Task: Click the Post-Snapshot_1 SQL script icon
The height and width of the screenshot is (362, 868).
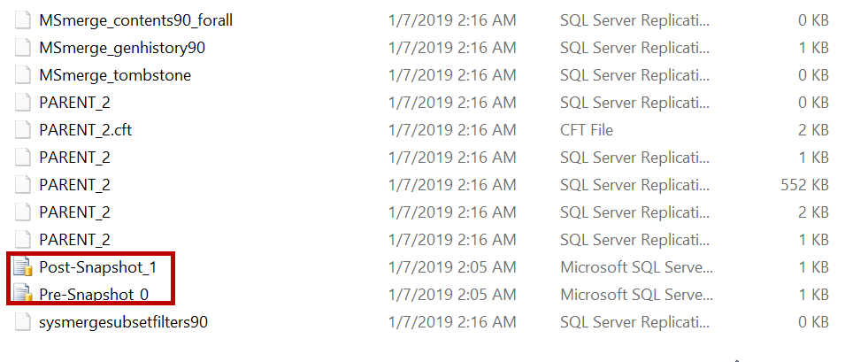Action: click(x=22, y=267)
